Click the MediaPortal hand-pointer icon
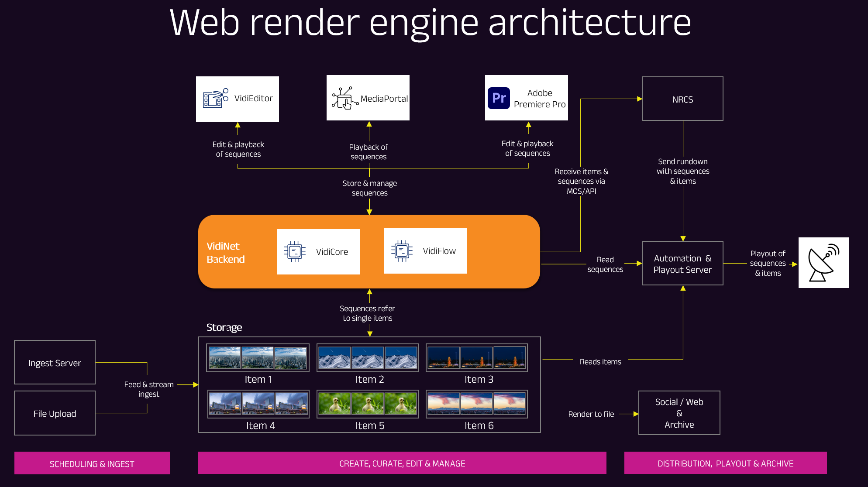Image resolution: width=868 pixels, height=487 pixels. coord(345,98)
